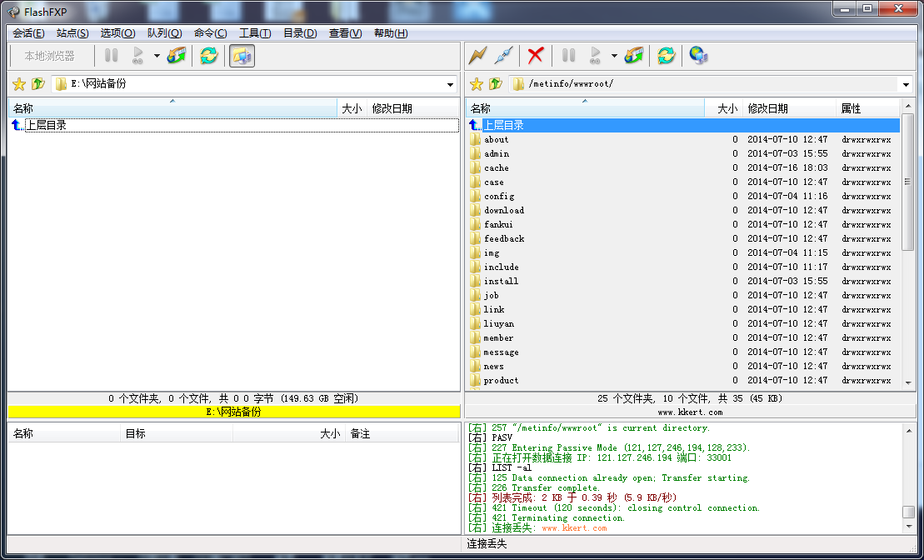The height and width of the screenshot is (560, 924).
Task: Toggle the local browser switch icon
Action: point(242,56)
